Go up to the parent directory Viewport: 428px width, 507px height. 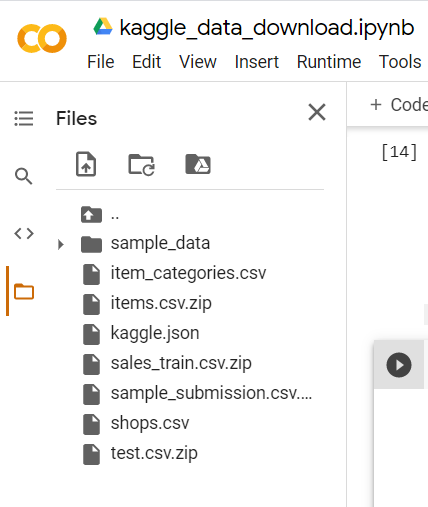(100, 215)
